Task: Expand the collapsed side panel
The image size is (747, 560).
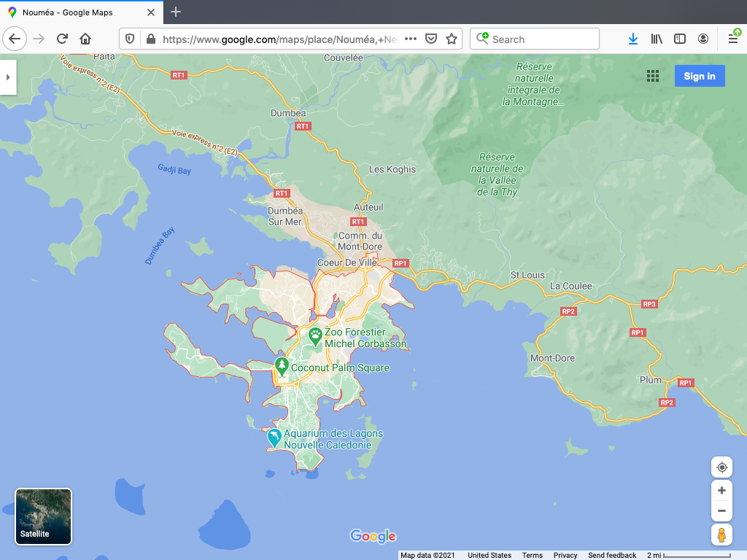Action: [8, 77]
